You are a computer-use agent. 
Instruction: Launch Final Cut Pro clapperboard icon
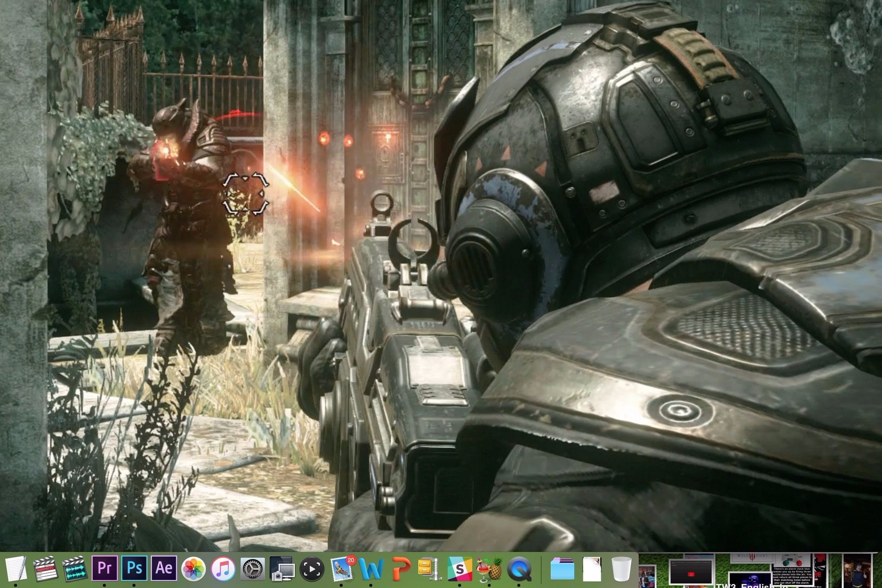(45, 568)
